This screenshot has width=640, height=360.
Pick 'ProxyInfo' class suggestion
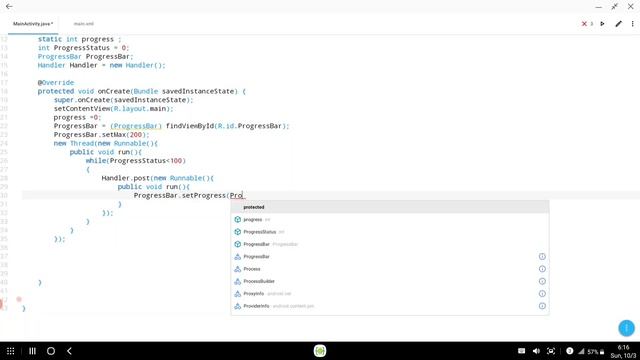point(390,294)
